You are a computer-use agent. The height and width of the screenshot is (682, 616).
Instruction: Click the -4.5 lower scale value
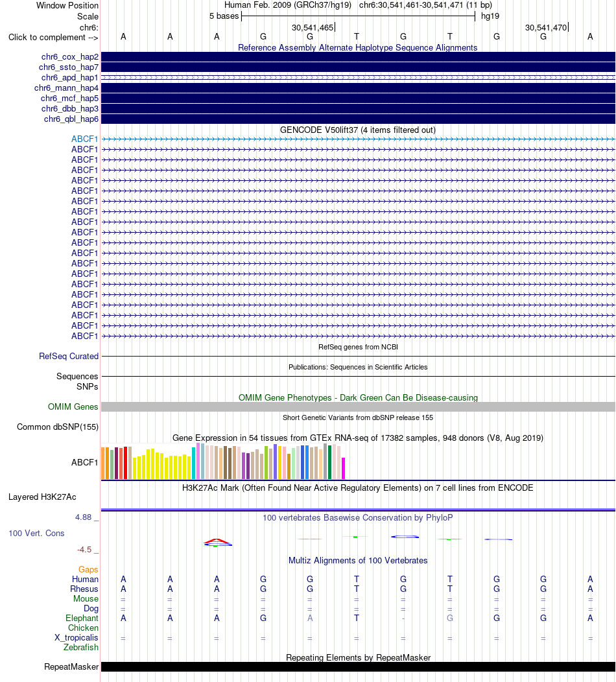click(84, 550)
